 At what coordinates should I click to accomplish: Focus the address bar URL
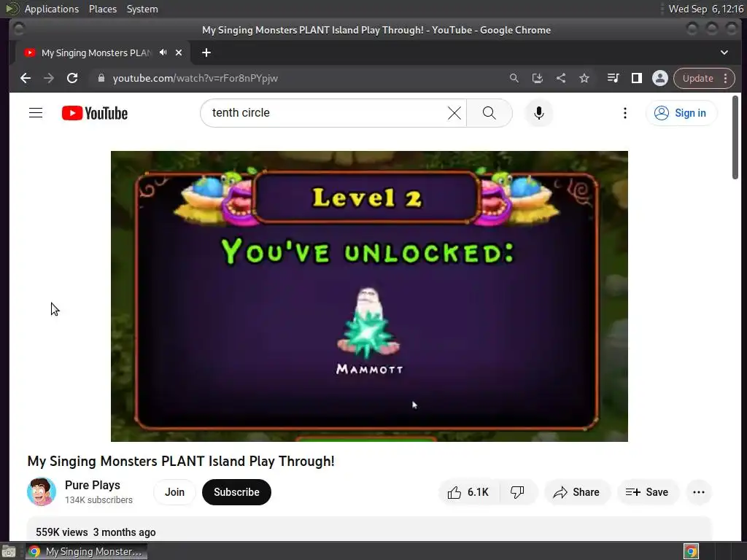(x=196, y=78)
